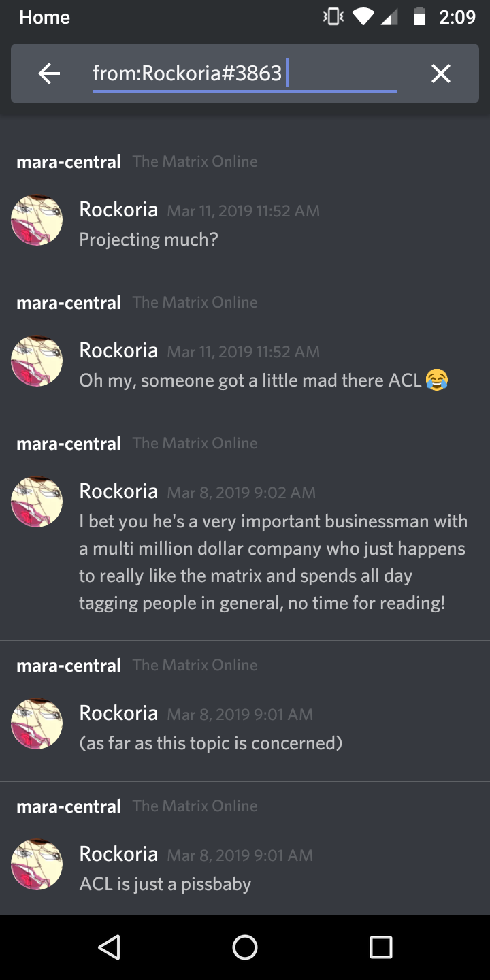Tap the crying-laughing emoji in message
Viewport: 490px width, 980px height.
tap(437, 380)
